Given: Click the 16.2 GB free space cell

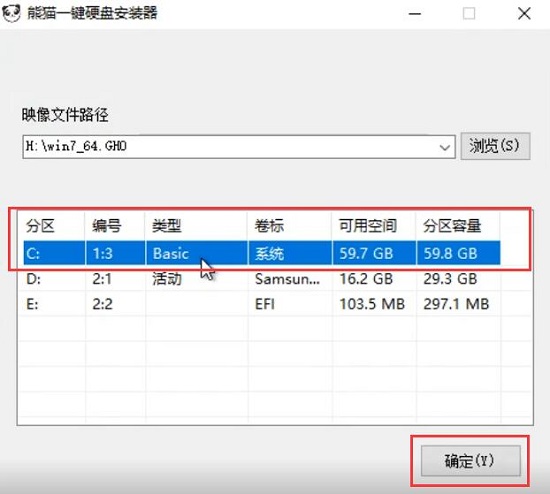Looking at the screenshot, I should [374, 279].
